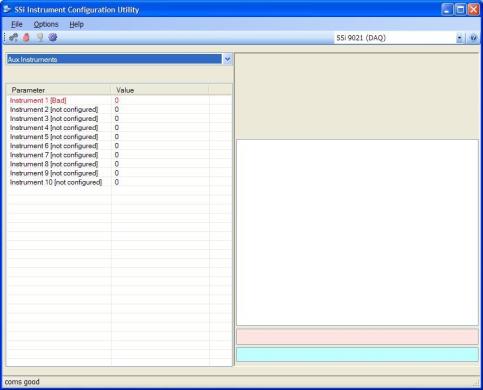Viewport: 483px width, 390px height.
Task: Click the Aux Instruments combo box field
Action: click(114, 59)
